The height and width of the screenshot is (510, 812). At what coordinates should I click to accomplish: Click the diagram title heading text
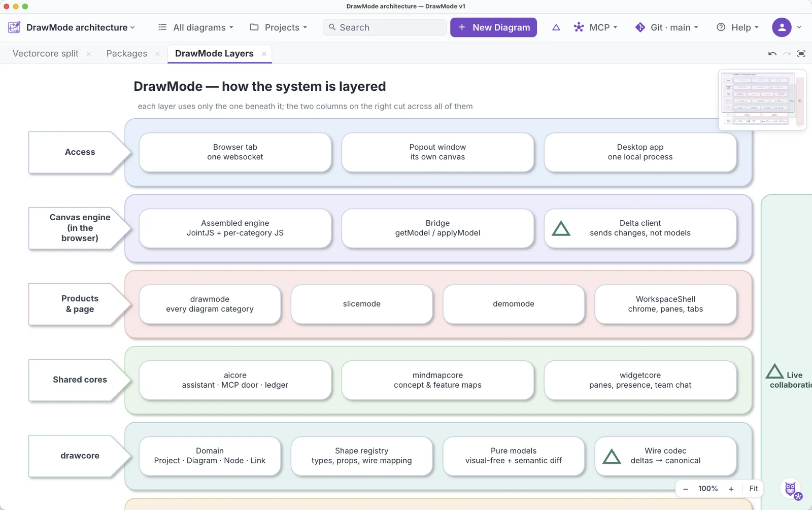tap(259, 86)
